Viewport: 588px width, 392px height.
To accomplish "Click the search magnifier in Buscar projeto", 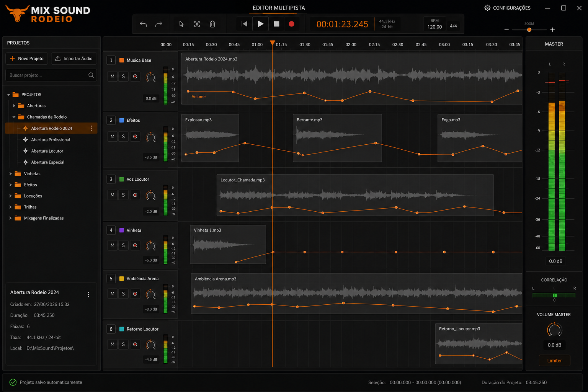I will [x=91, y=75].
